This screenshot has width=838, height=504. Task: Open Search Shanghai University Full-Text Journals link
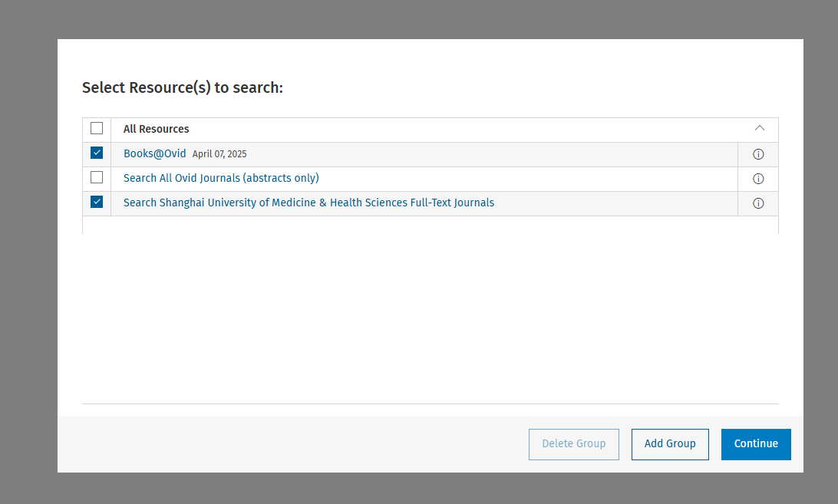308,203
